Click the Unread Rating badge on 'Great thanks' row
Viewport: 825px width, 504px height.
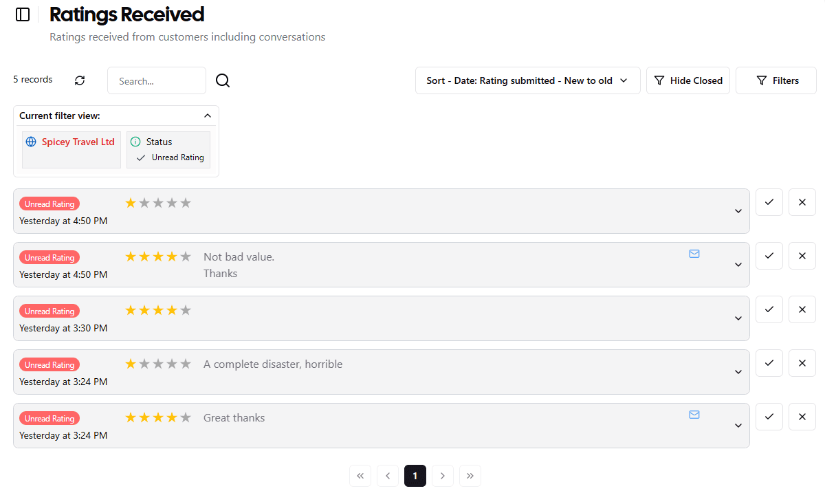pos(49,419)
